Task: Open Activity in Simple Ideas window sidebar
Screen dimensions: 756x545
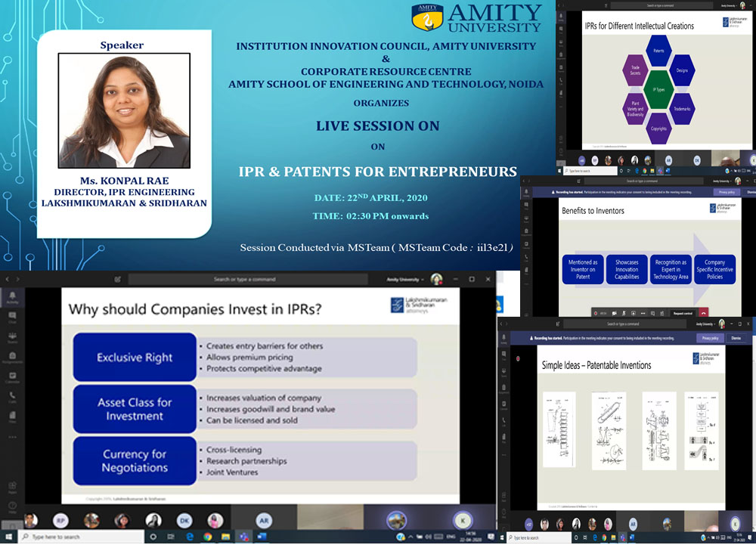Action: point(503,339)
